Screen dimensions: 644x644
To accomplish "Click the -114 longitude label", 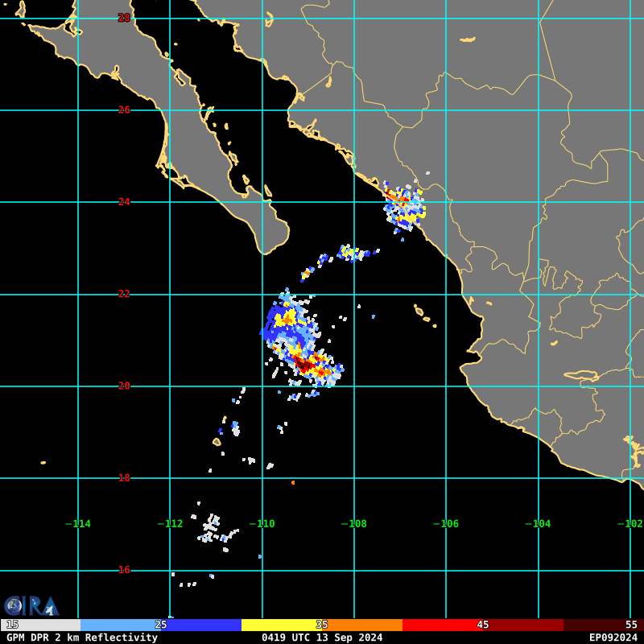I will (78, 524).
